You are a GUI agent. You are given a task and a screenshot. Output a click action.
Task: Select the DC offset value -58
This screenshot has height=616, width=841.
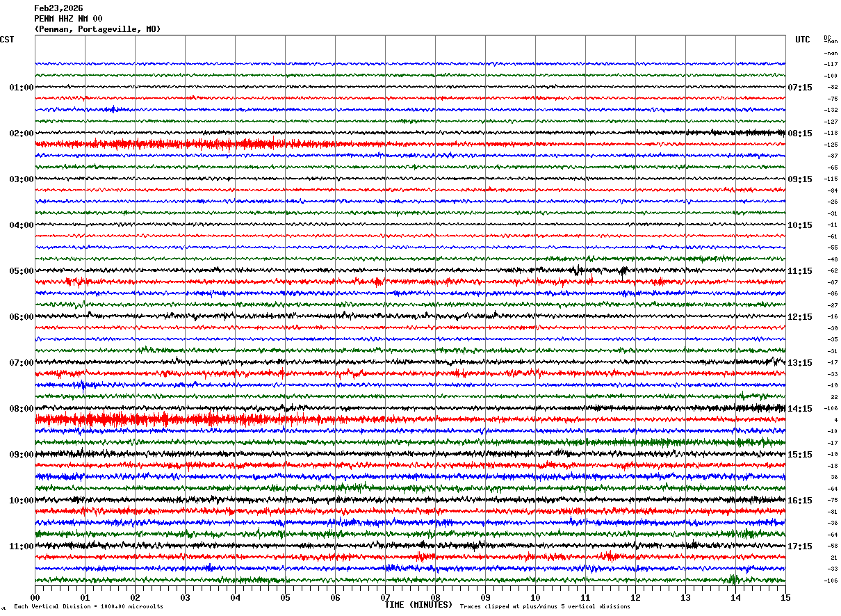pos(832,546)
